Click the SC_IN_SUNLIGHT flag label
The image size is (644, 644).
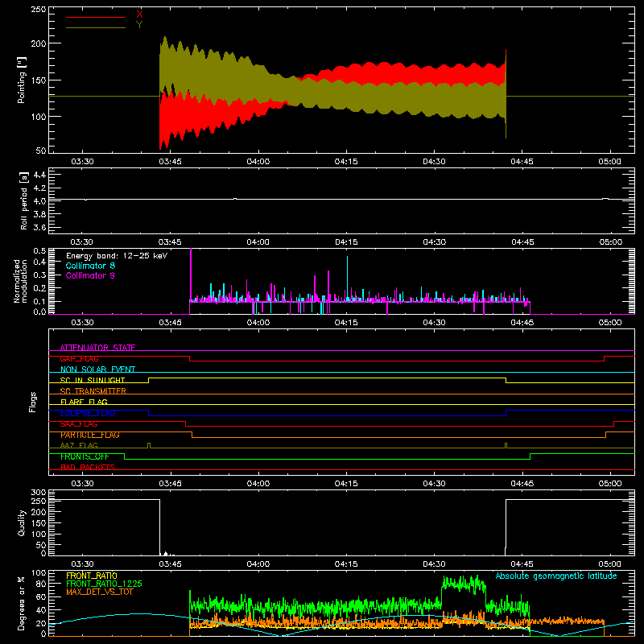93,380
